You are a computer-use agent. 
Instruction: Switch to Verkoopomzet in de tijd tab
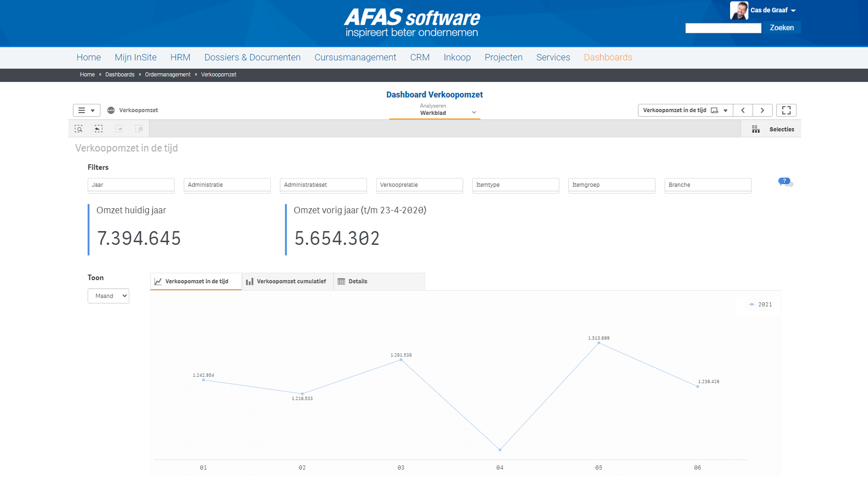tap(196, 282)
